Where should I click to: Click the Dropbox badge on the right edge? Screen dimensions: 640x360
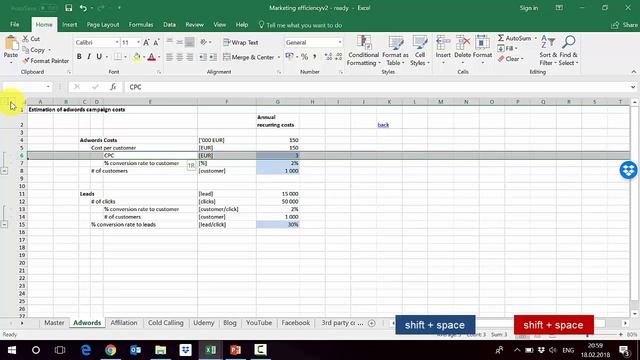click(629, 170)
